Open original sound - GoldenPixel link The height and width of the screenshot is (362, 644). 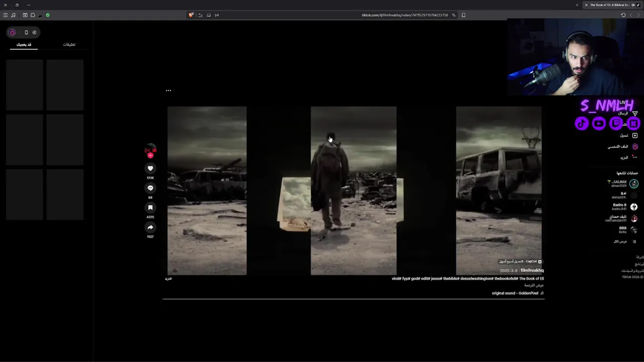pyautogui.click(x=518, y=293)
